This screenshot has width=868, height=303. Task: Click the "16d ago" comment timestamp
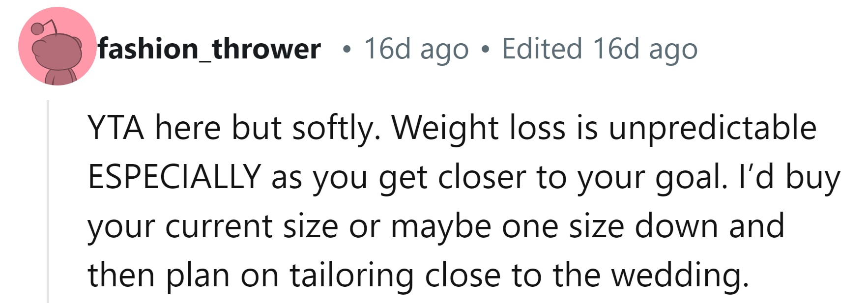[x=416, y=49]
